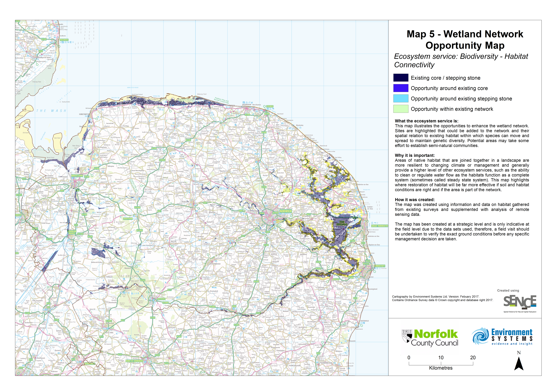Click the SKEGNESS town label

click(64, 40)
